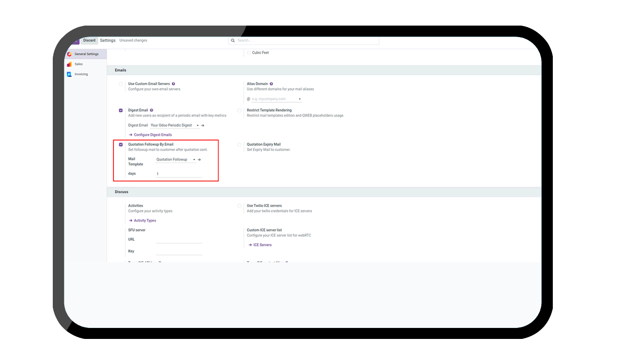Click the followup days input field
This screenshot has height=364, width=627.
click(x=178, y=174)
